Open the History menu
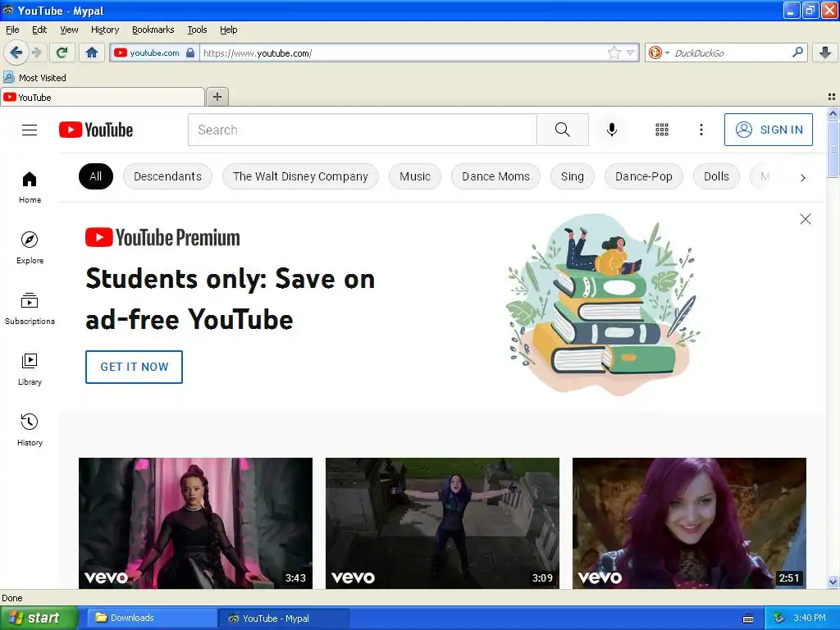This screenshot has width=840, height=630. tap(104, 30)
